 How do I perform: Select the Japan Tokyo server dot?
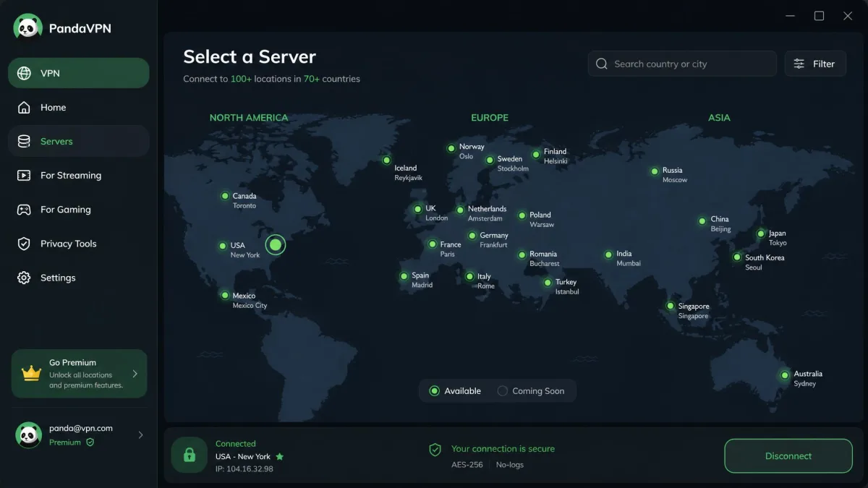click(760, 234)
